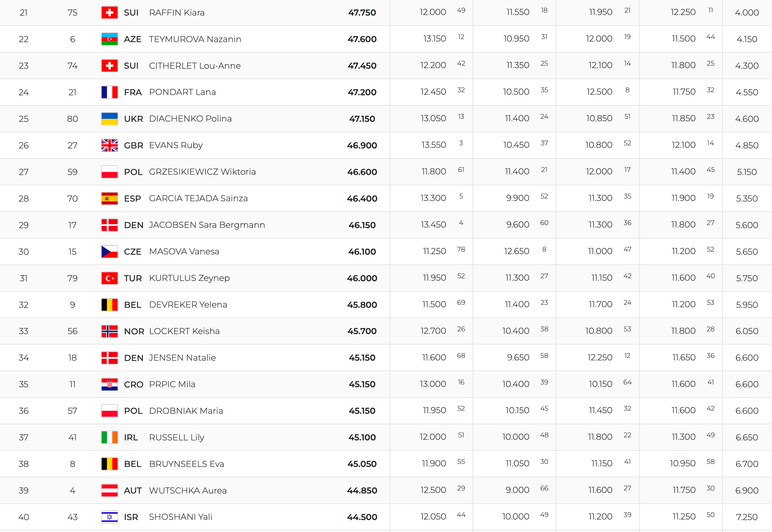This screenshot has height=532, width=772.
Task: Open athlete name BRUYNSEELS Eva
Action: [x=186, y=464]
